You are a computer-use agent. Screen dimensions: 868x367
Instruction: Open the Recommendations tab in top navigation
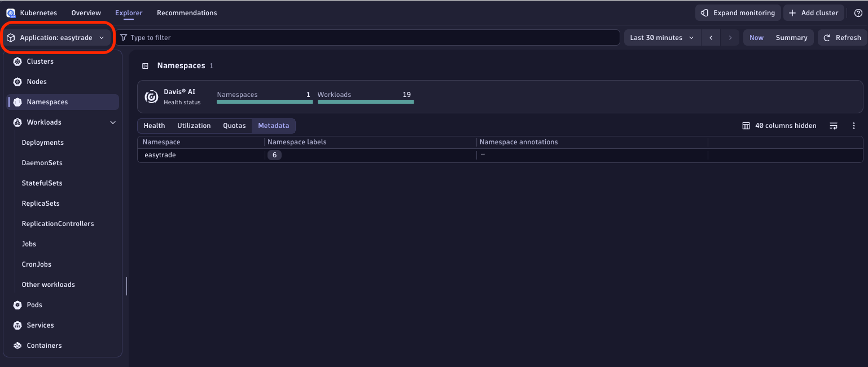pyautogui.click(x=187, y=13)
